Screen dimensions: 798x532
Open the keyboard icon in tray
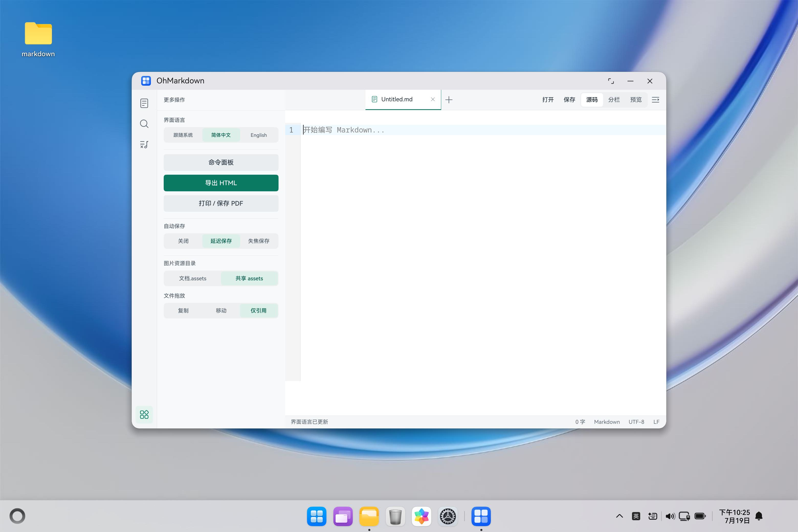point(652,516)
